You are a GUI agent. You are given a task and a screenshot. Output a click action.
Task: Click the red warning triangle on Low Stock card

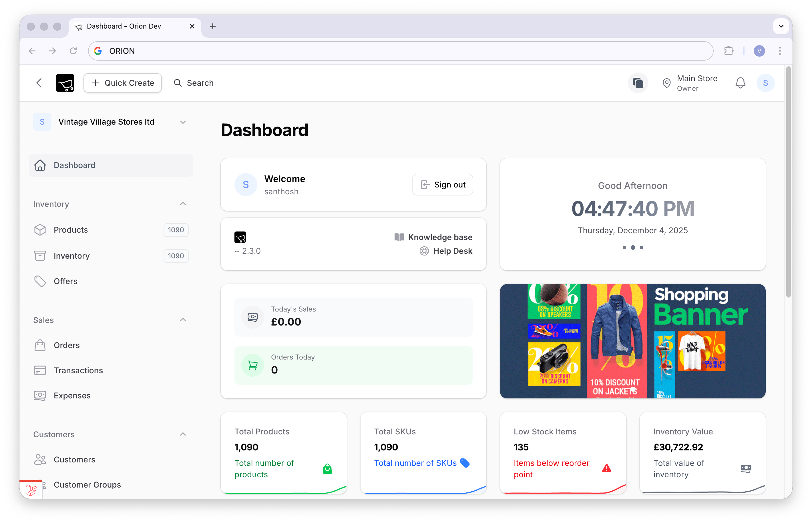coord(606,469)
